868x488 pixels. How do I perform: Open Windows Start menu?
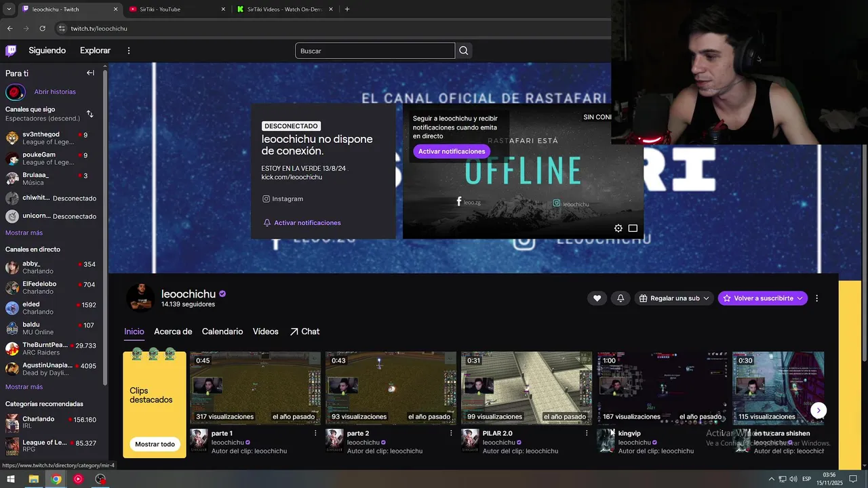click(11, 479)
